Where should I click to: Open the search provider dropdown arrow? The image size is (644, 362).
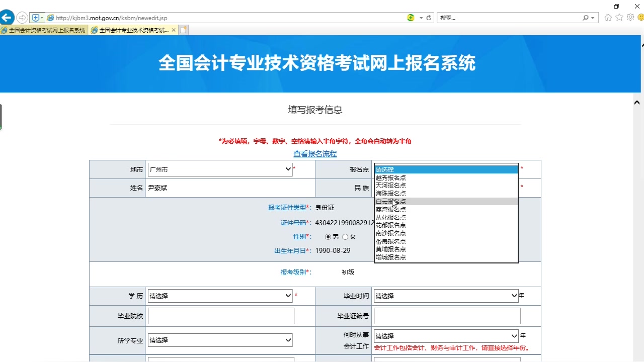click(593, 18)
